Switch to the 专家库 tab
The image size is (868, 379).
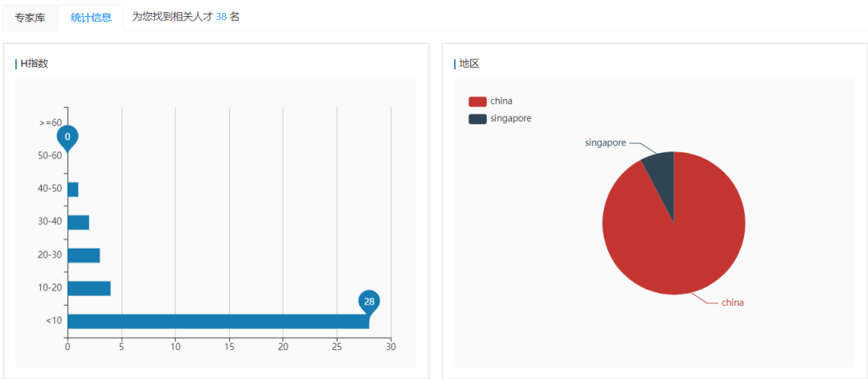(x=30, y=18)
